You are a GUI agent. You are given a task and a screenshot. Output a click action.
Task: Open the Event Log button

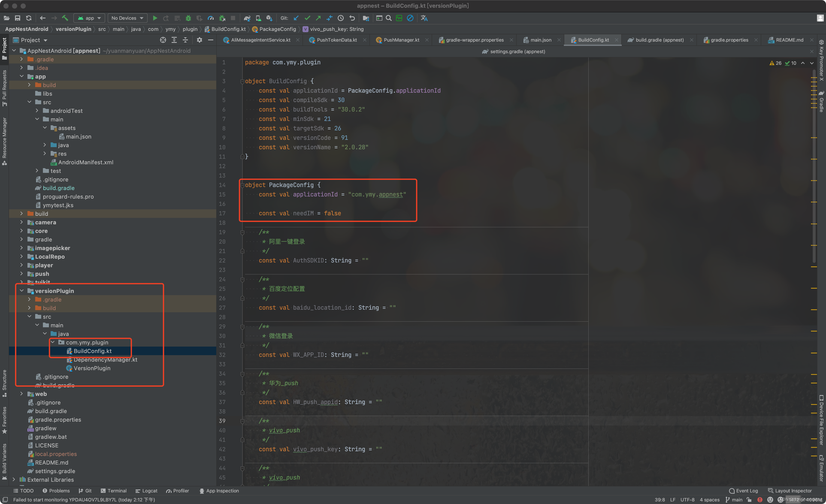point(743,491)
